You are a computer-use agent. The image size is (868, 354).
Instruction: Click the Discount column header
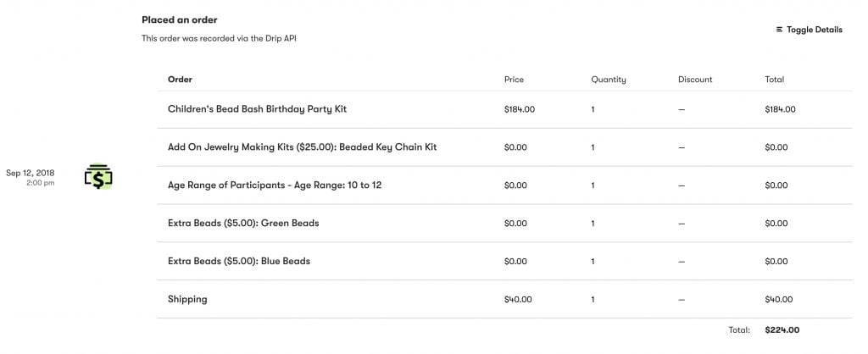tap(695, 79)
